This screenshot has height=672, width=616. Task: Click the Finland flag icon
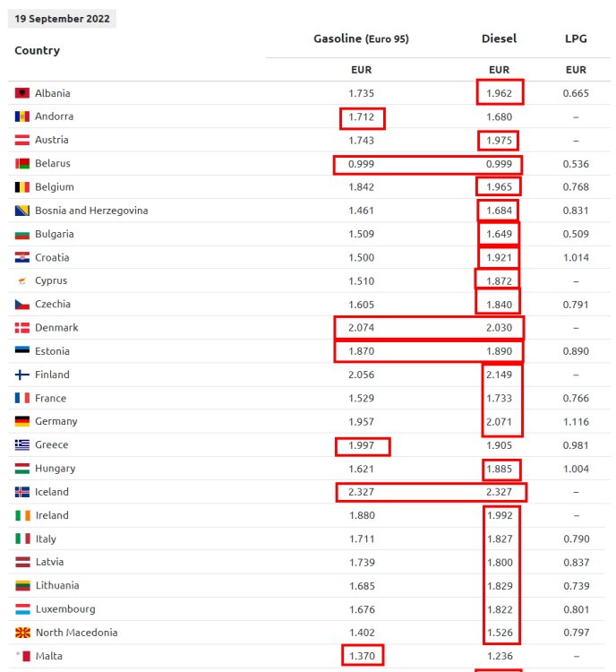pyautogui.click(x=22, y=375)
